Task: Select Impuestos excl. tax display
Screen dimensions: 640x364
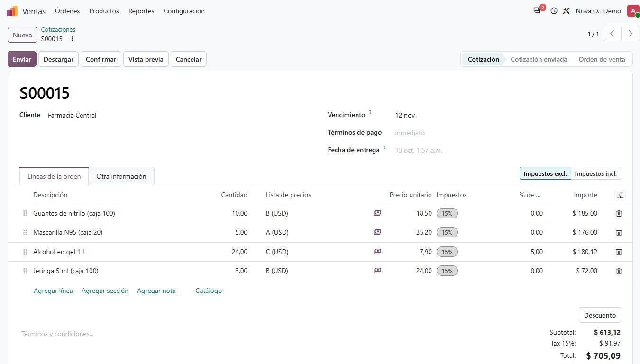Action: [x=545, y=173]
